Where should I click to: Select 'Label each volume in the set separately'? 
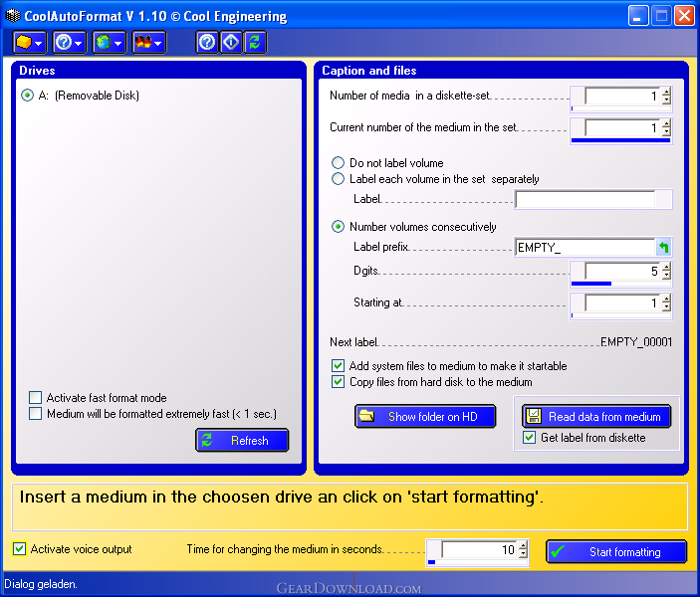pos(435,179)
